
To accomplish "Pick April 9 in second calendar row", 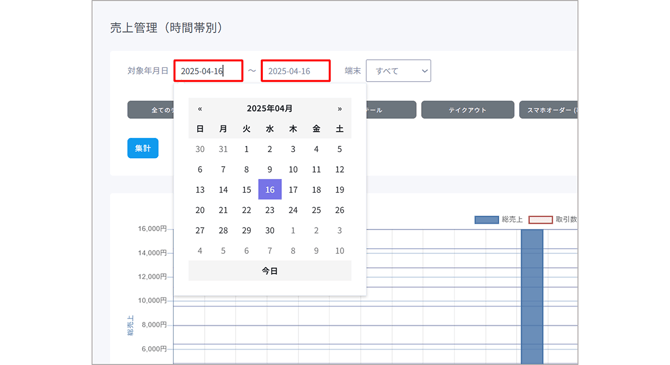I will tap(270, 170).
